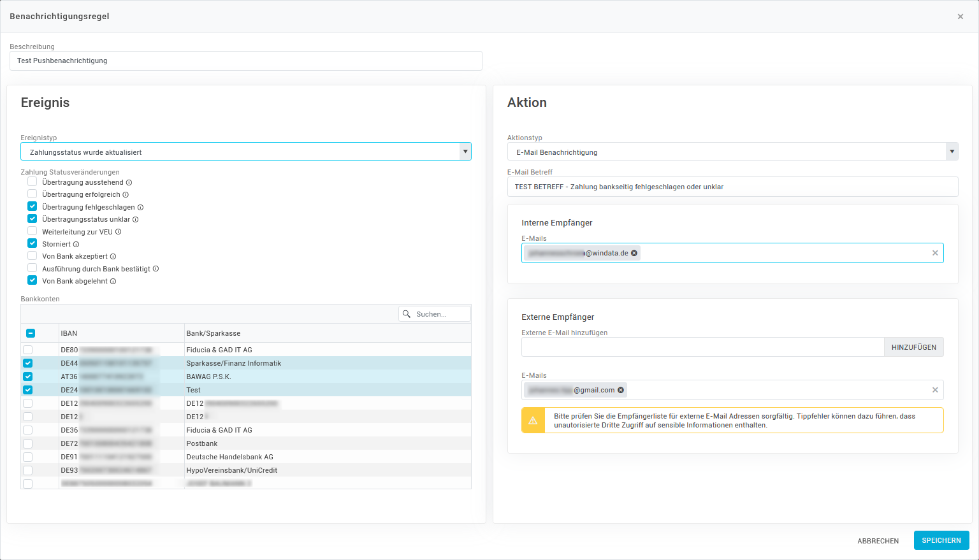Save the rule with SPEICHERN
The image size is (979, 560).
pyautogui.click(x=941, y=540)
